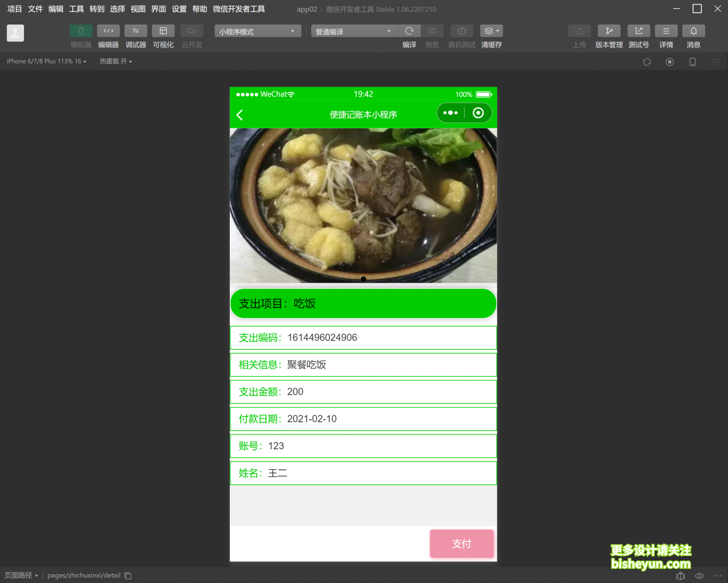The height and width of the screenshot is (583, 728).
Task: Open the details panel icon
Action: (666, 31)
